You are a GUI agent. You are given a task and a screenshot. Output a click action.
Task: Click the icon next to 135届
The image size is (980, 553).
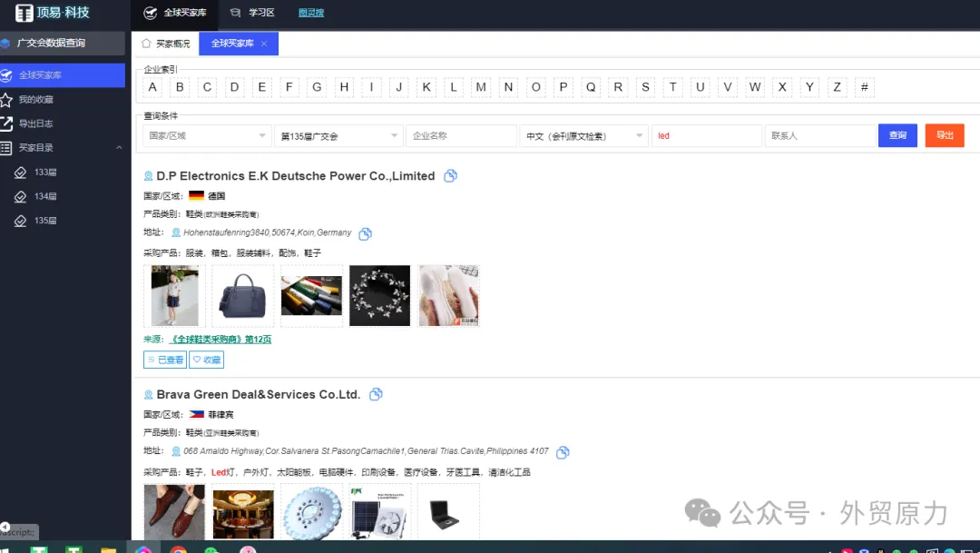tap(21, 222)
